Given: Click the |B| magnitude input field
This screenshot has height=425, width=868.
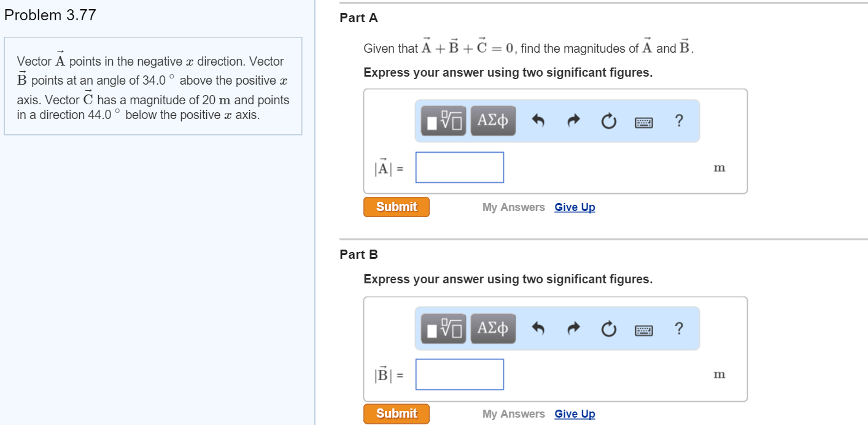Looking at the screenshot, I should pyautogui.click(x=459, y=374).
